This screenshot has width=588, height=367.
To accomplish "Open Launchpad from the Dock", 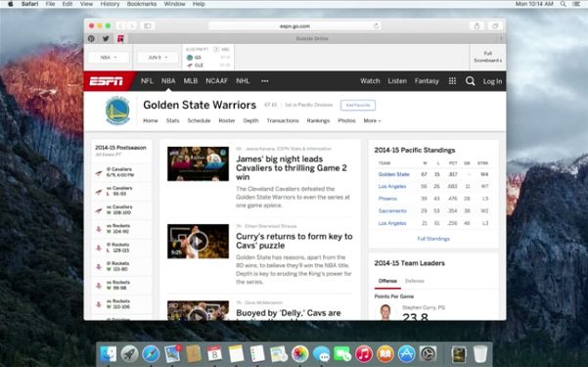I will coord(130,354).
